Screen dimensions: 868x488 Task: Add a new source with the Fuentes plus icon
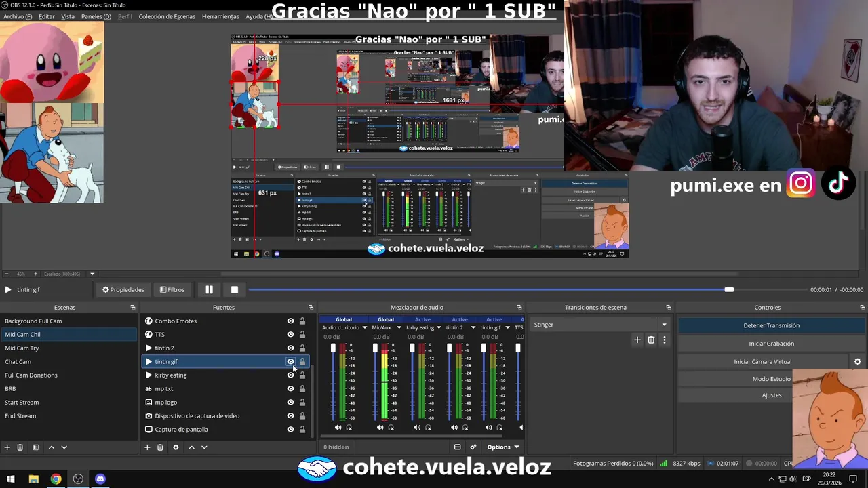(x=147, y=447)
